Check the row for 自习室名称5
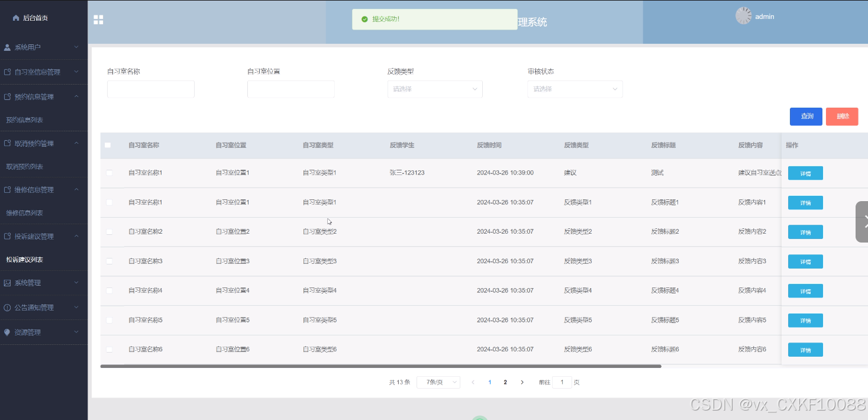The image size is (868, 420). pos(109,320)
